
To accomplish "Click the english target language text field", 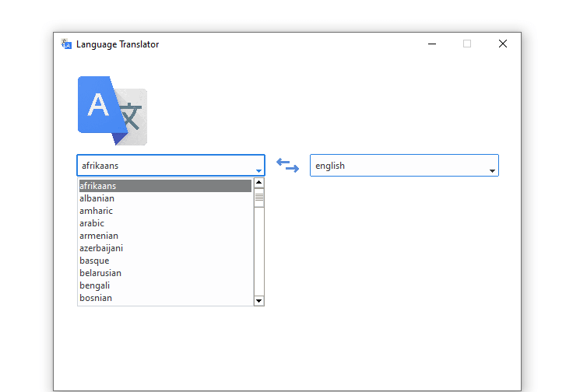I will [x=397, y=166].
